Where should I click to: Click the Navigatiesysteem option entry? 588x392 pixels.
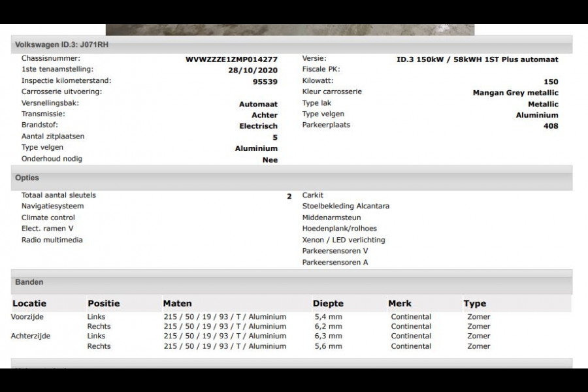pyautogui.click(x=52, y=205)
